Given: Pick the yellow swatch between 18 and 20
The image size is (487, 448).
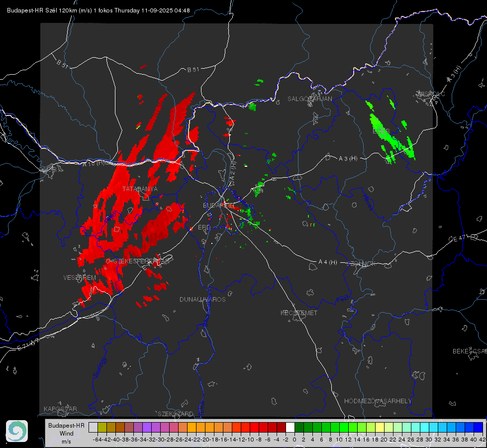Looking at the screenshot, I should [x=380, y=427].
